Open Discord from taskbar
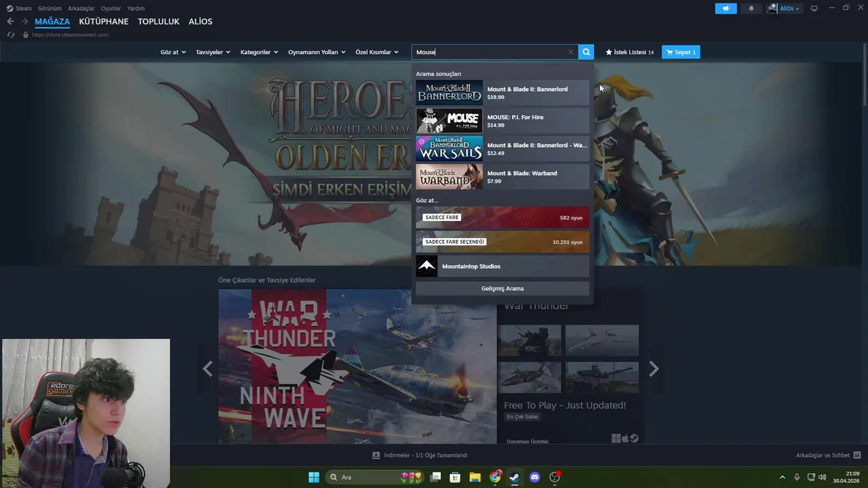 [x=534, y=477]
